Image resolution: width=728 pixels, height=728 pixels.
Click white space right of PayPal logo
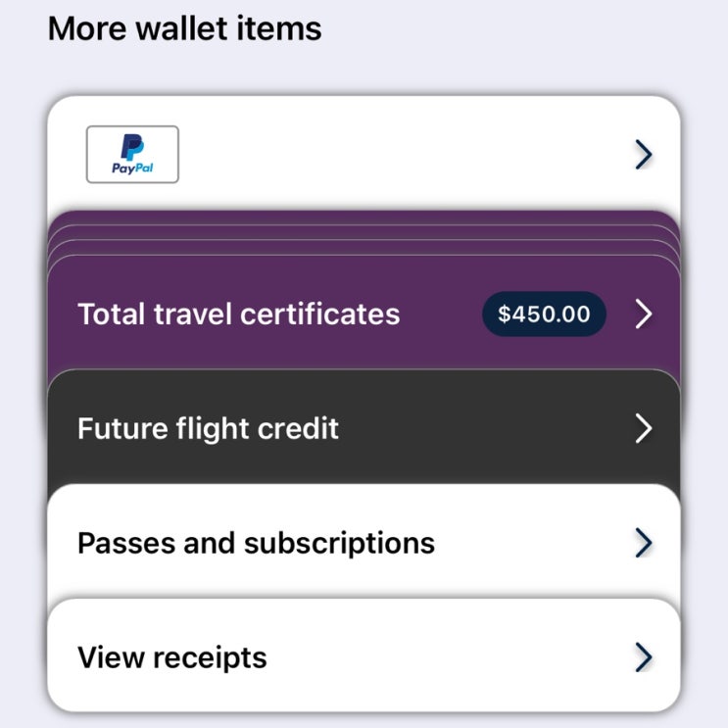(392, 154)
